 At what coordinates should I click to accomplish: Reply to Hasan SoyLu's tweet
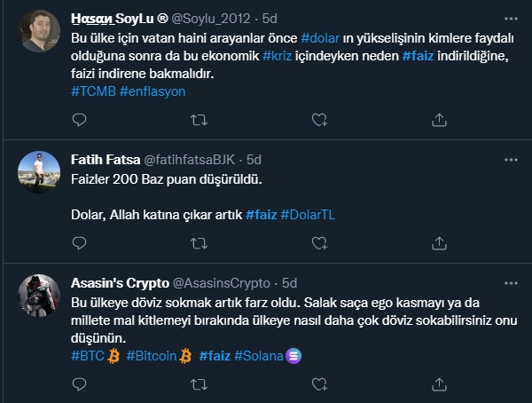click(79, 118)
